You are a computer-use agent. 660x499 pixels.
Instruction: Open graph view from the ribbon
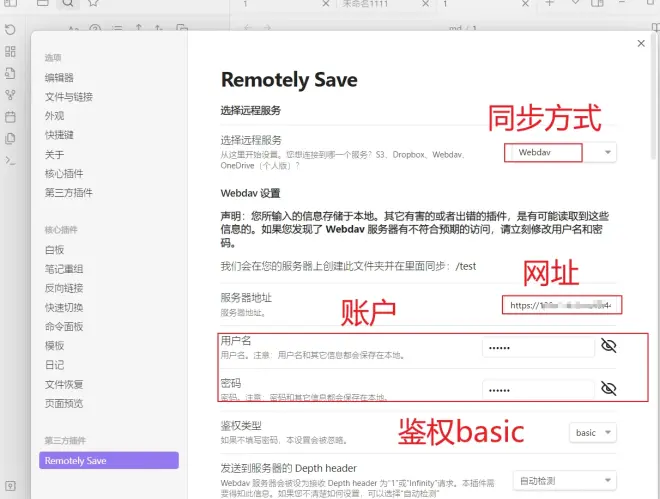coord(10,95)
